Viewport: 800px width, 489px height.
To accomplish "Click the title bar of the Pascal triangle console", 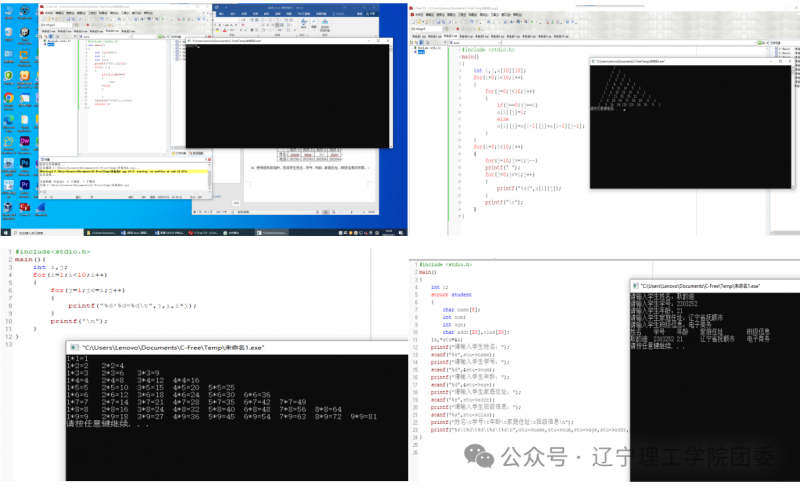I will coord(692,61).
